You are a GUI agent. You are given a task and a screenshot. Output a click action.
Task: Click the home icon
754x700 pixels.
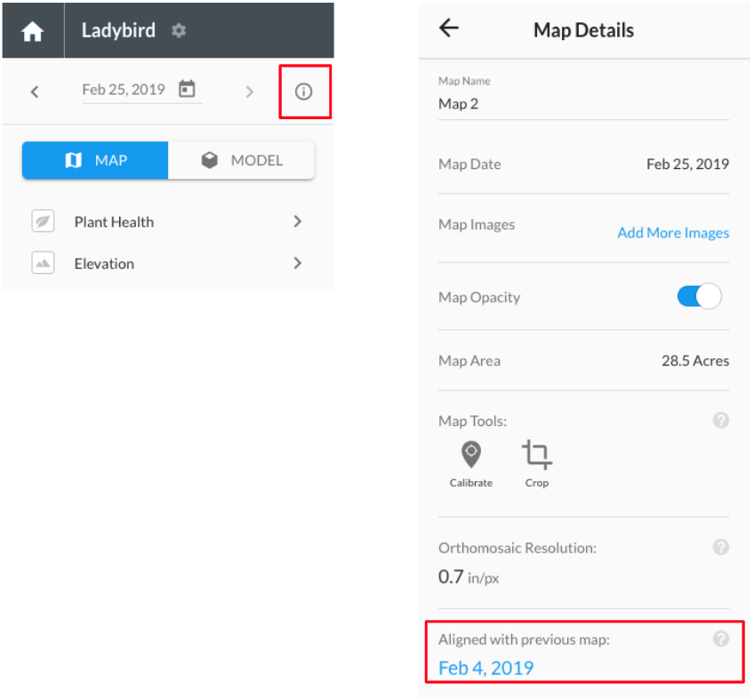click(x=32, y=31)
